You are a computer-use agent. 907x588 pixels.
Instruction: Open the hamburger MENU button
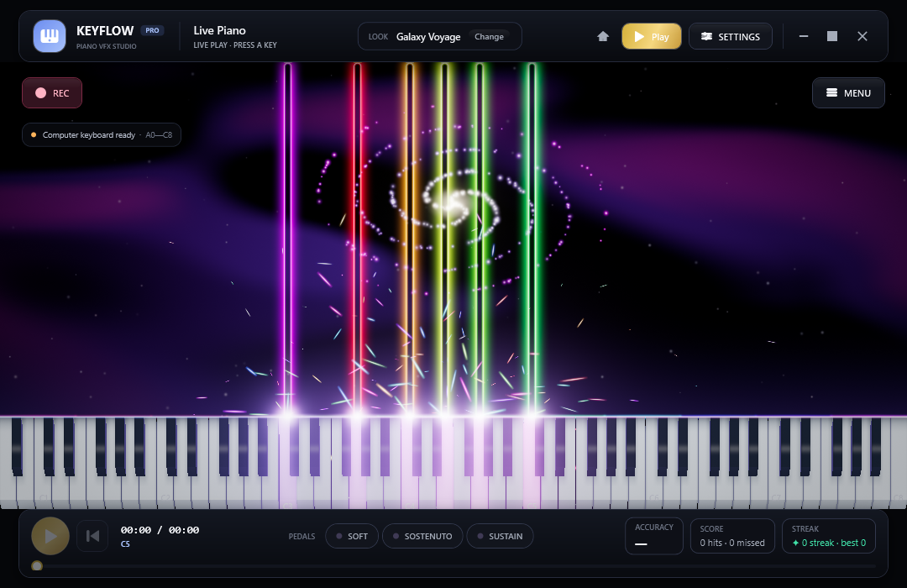[x=848, y=93]
